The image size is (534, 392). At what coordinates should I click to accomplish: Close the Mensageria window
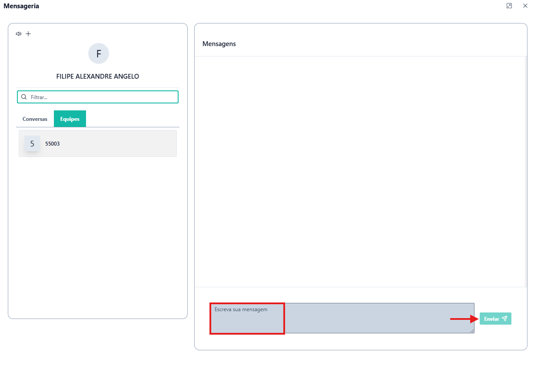[x=525, y=6]
